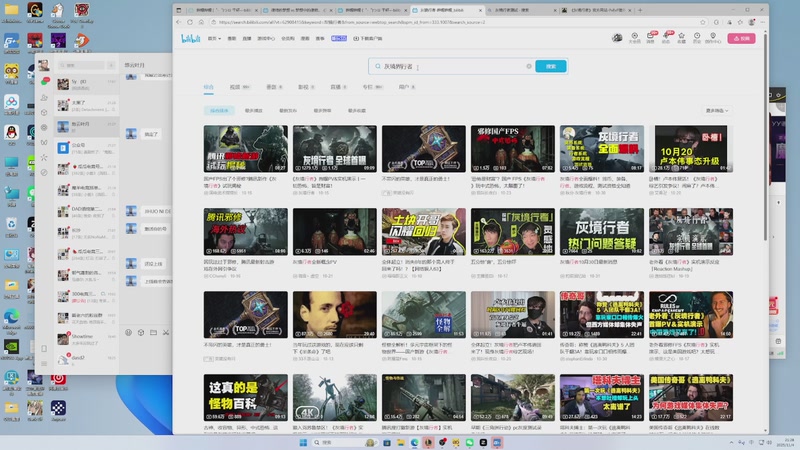Open the Showtime chat in WeChat list
Image resolution: width=800 pixels, height=450 pixels.
click(x=87, y=339)
